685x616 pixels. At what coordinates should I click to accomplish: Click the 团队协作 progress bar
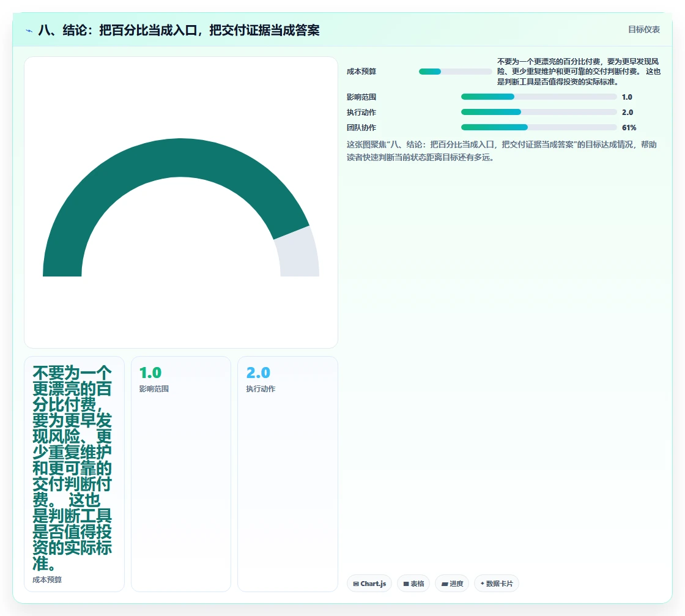539,127
